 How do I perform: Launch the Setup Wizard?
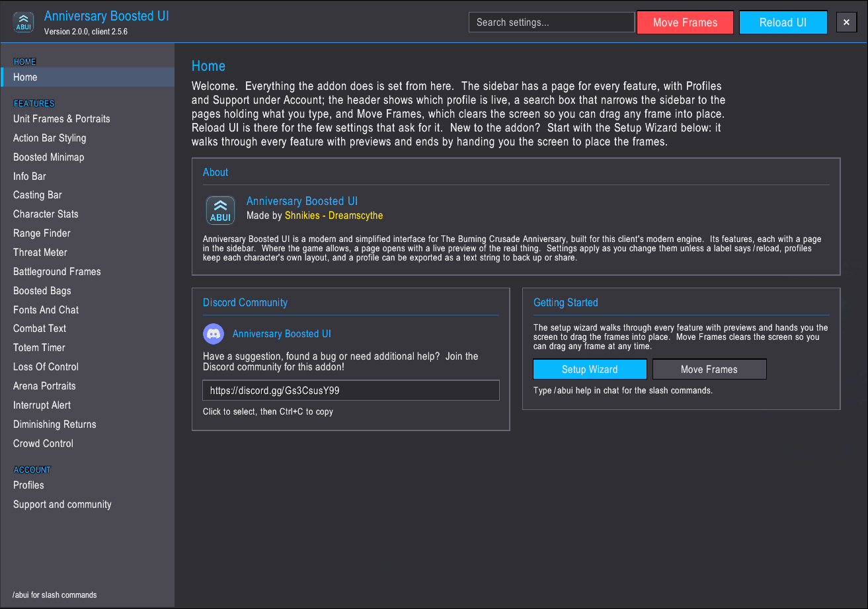click(590, 370)
